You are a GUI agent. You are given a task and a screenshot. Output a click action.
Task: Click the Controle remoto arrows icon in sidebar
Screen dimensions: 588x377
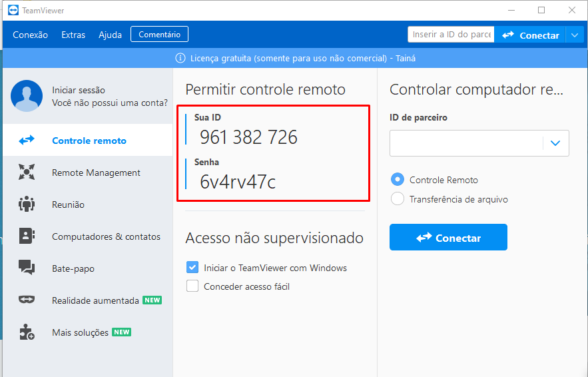tap(27, 141)
